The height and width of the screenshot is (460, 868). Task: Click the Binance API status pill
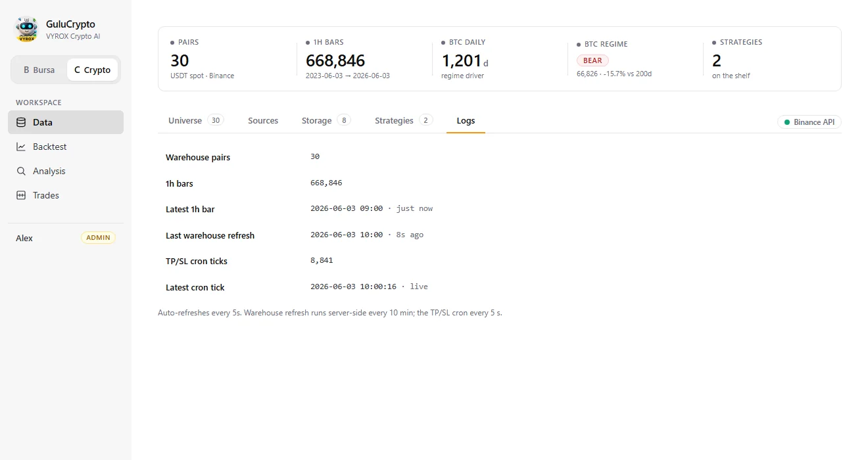(809, 122)
